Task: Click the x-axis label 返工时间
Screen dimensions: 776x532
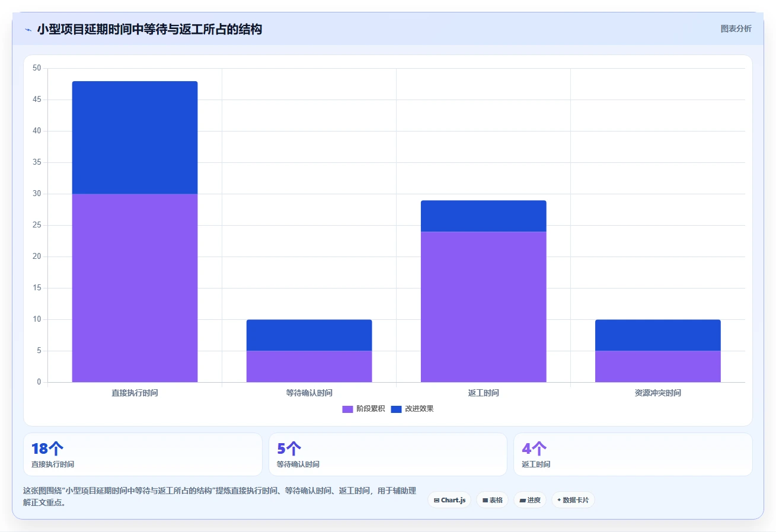Action: (x=483, y=393)
